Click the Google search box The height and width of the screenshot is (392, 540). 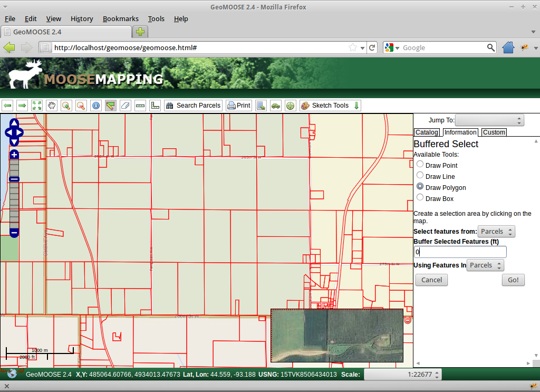click(443, 47)
